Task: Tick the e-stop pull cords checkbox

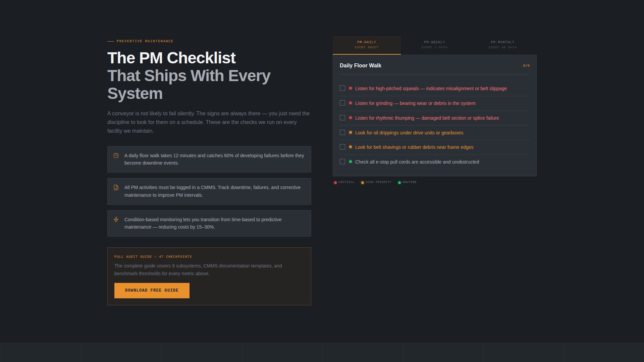Action: [x=342, y=162]
